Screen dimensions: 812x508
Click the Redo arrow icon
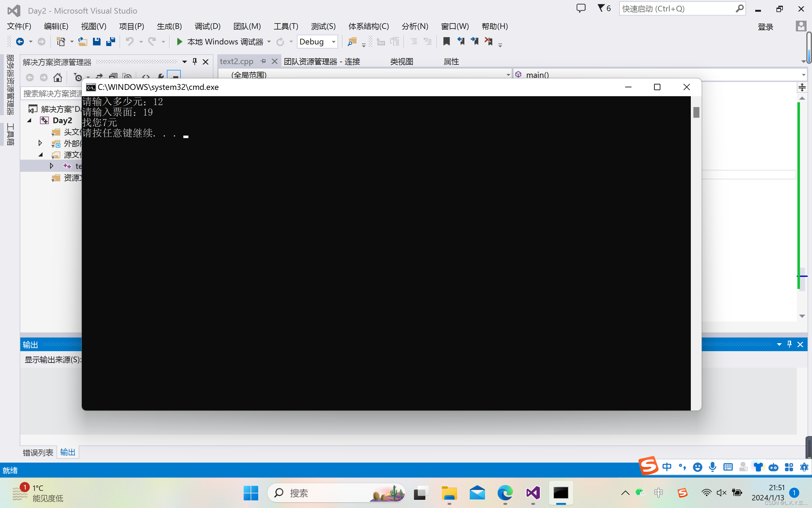point(152,42)
